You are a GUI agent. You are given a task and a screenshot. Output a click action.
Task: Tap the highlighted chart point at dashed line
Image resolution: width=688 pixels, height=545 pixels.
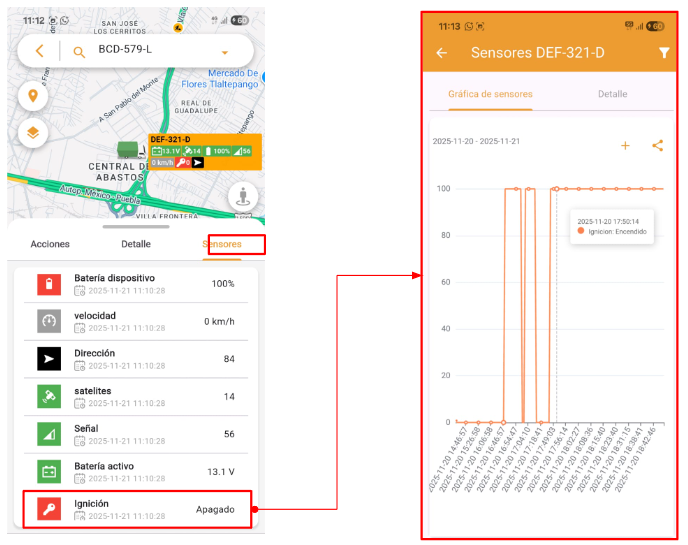click(556, 189)
